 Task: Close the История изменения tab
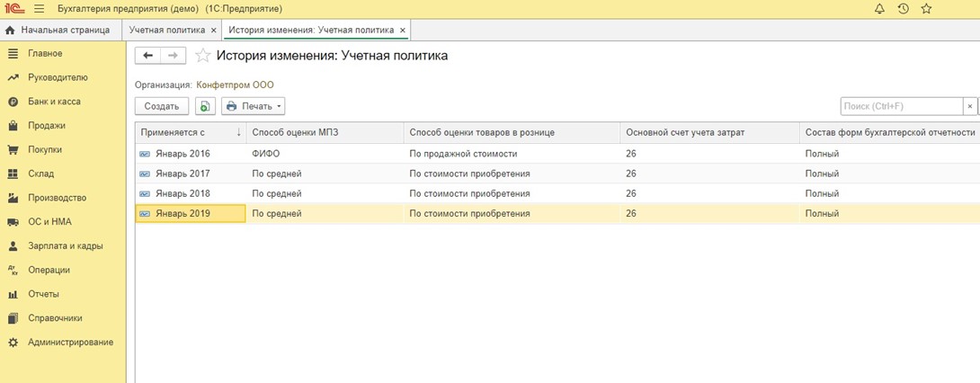pyautogui.click(x=403, y=30)
